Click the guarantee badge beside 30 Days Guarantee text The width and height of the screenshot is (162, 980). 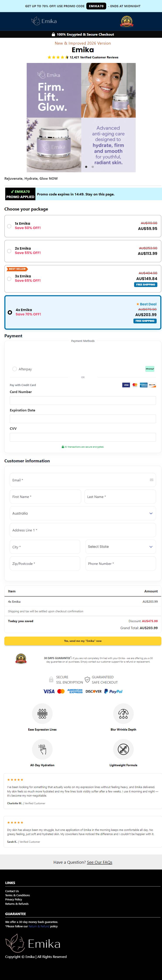tap(21, 658)
